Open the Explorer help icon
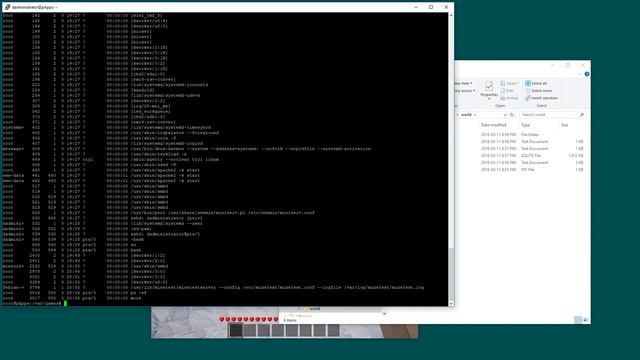Screen dimensions: 640x360 click(x=587, y=74)
